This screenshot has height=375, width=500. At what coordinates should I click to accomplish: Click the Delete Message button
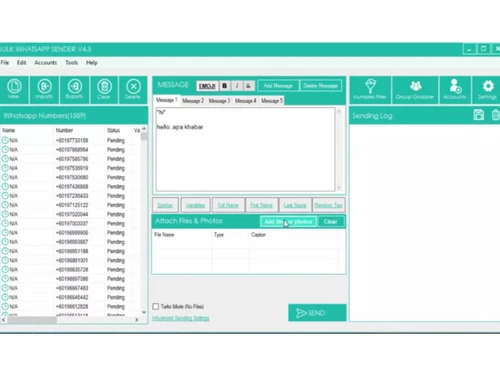(x=320, y=86)
